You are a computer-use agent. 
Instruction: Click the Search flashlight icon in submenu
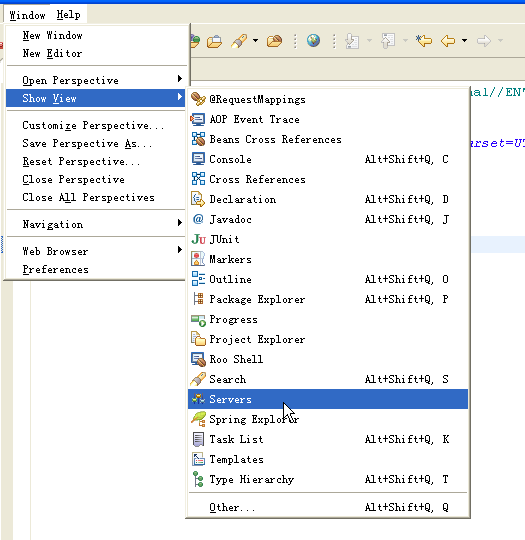point(198,379)
